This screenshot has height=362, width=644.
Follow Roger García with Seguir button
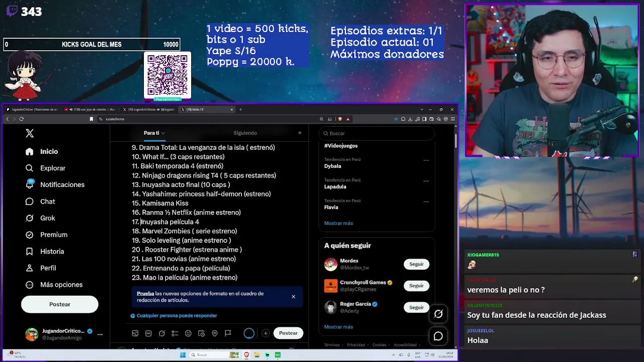coord(416,307)
